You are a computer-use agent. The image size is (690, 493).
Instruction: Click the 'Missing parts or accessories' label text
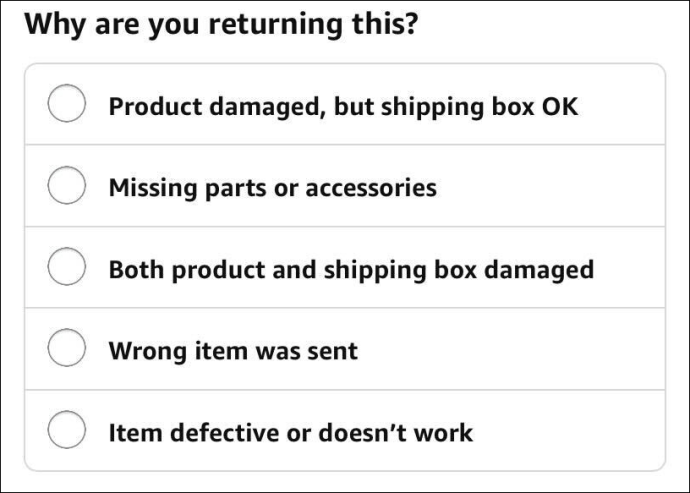coord(273,188)
